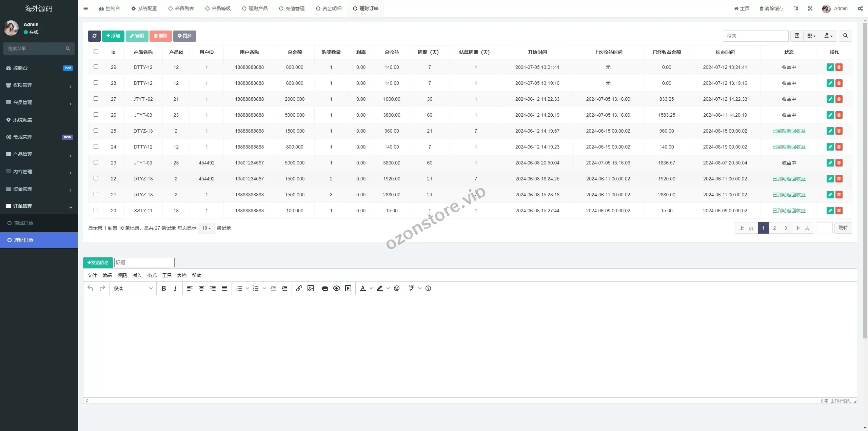Open the 插入 menu in the editor

click(136, 275)
